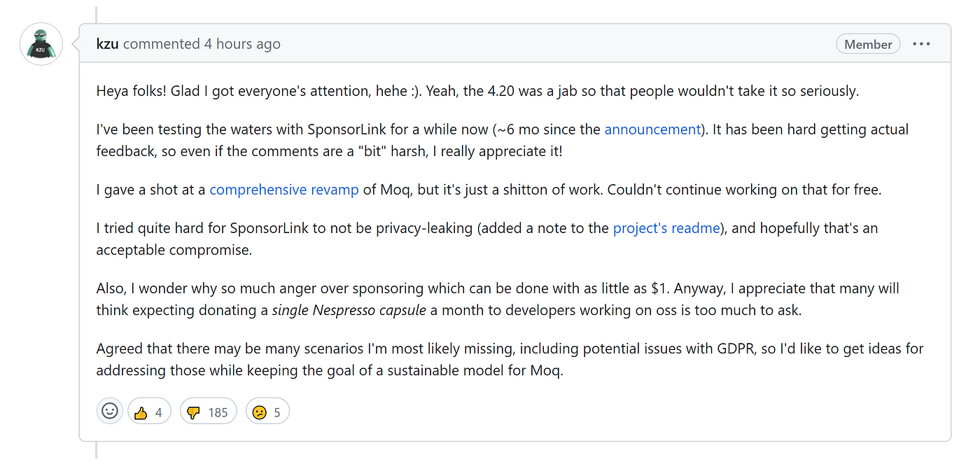Toggle the thumbs down reaction with 185
This screenshot has width=980, height=464.
209,412
